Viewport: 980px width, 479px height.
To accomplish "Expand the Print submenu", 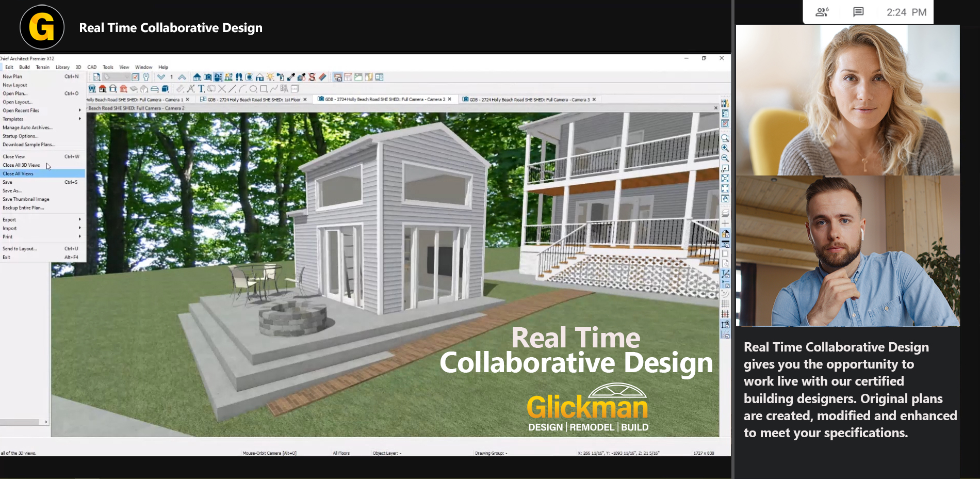I will click(42, 237).
